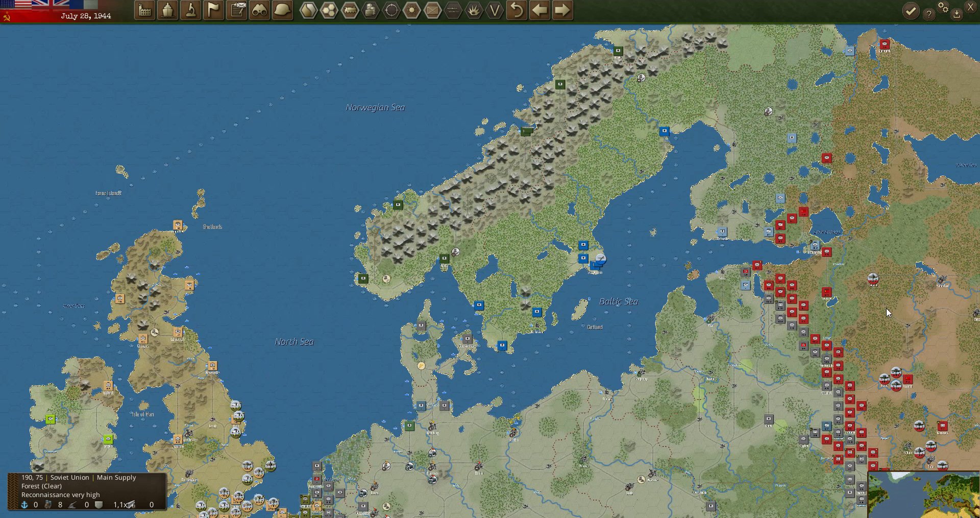
Task: Select the blue Swedish unit at northern Baltic coast
Action: (x=664, y=131)
